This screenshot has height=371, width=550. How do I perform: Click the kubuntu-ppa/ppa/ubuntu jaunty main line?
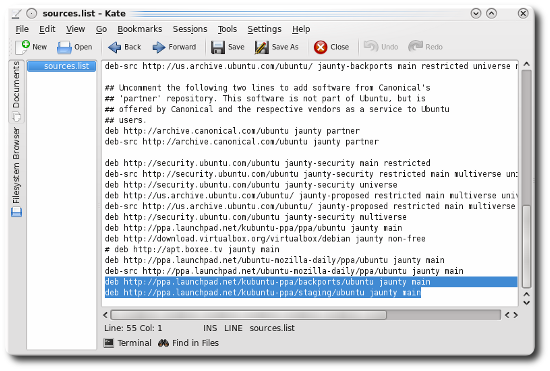pyautogui.click(x=253, y=228)
